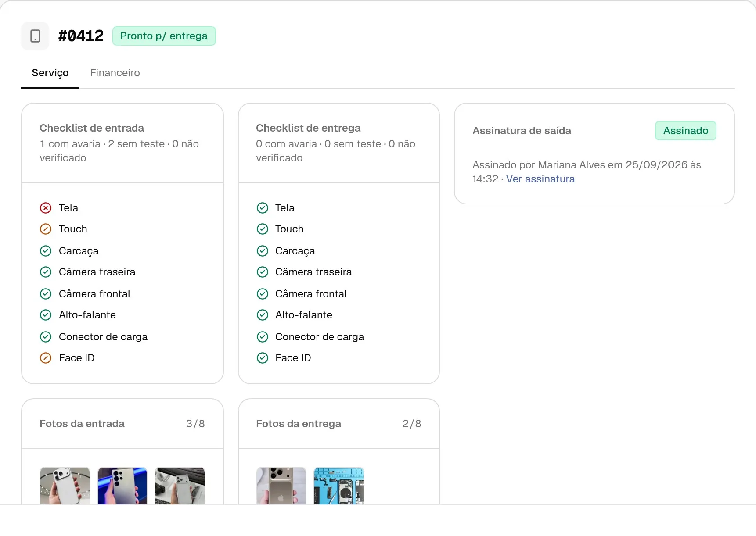Viewport: 756px width, 536px height.
Task: Click the check icon for delivery Touch
Action: [x=263, y=229]
